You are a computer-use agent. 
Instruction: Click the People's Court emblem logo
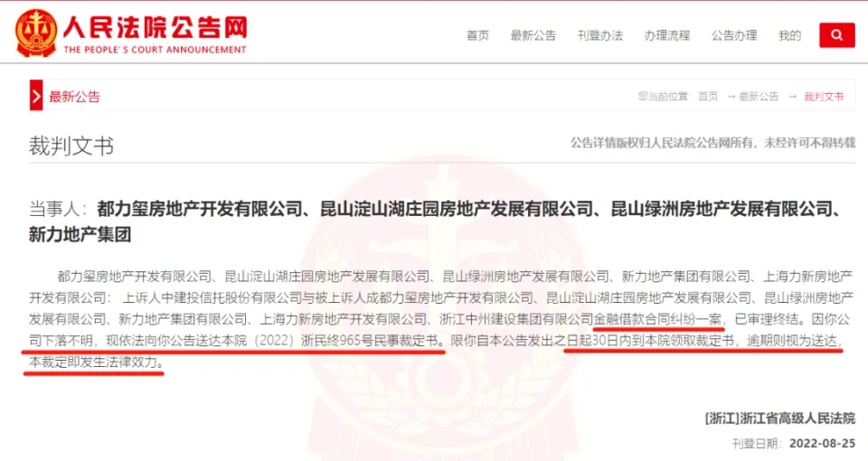pyautogui.click(x=36, y=33)
